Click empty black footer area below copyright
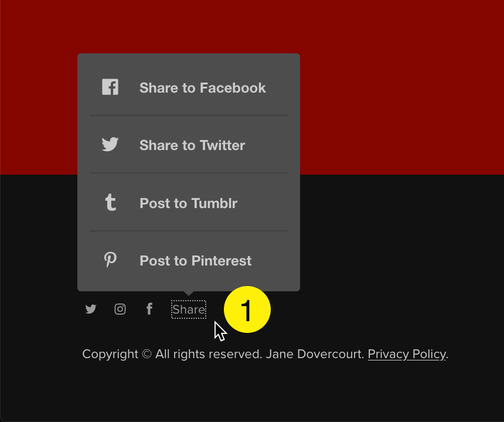This screenshot has width=504, height=422. click(x=252, y=392)
